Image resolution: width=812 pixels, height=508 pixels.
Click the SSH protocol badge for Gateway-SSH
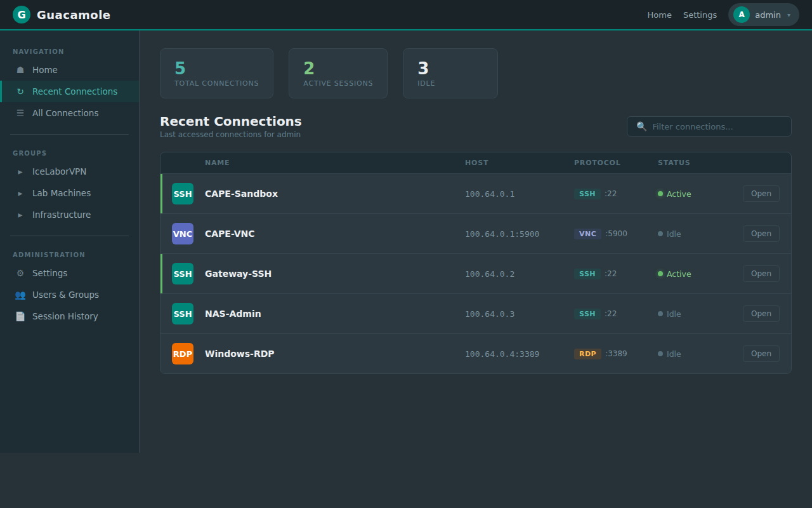pyautogui.click(x=587, y=274)
